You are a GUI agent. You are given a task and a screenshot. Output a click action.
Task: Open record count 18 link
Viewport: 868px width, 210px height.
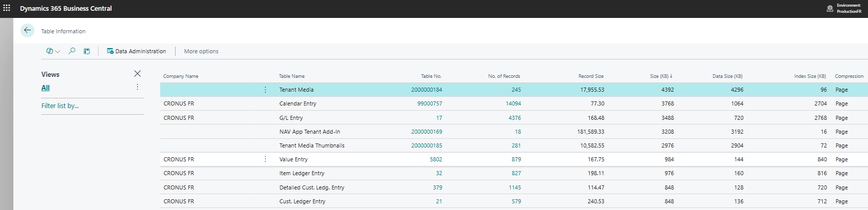[518, 132]
